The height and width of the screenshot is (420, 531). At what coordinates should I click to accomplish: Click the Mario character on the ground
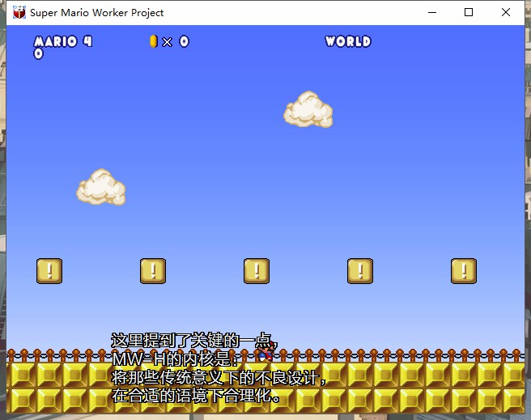[x=266, y=351]
